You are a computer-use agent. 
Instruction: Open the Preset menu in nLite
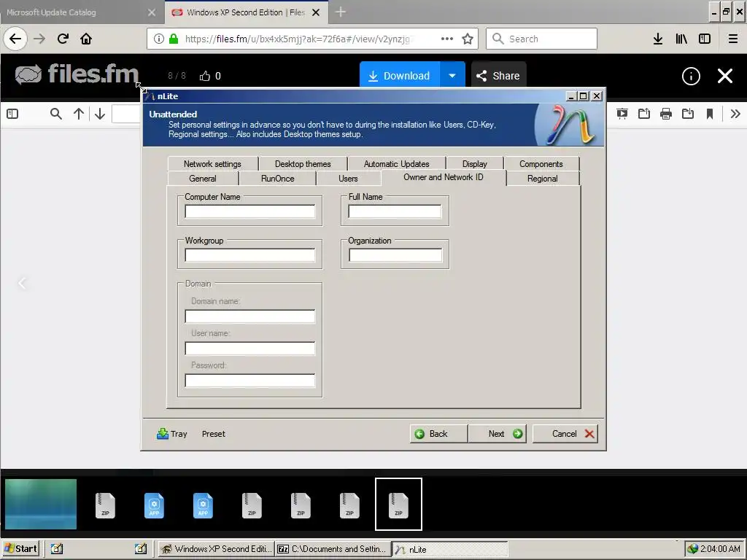[x=214, y=434]
